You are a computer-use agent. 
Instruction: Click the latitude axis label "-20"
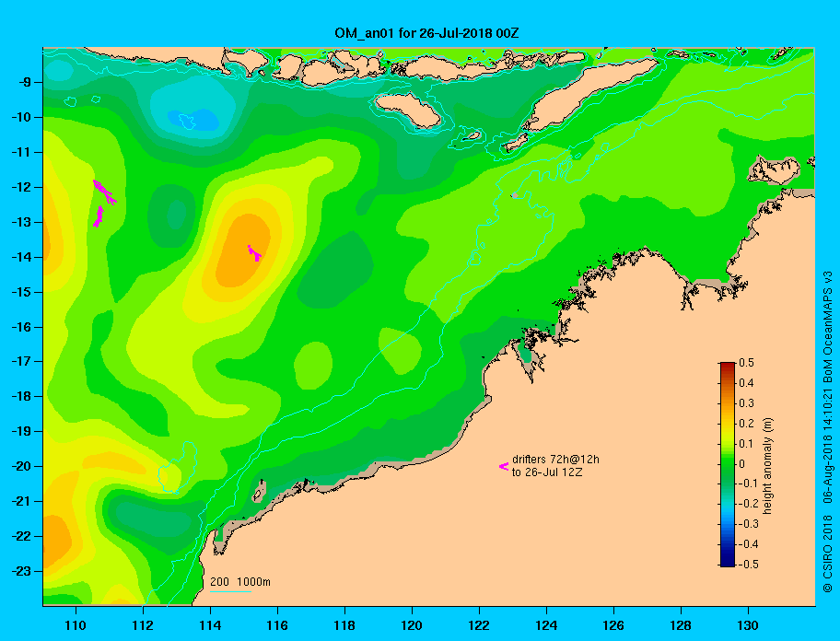[21, 466]
